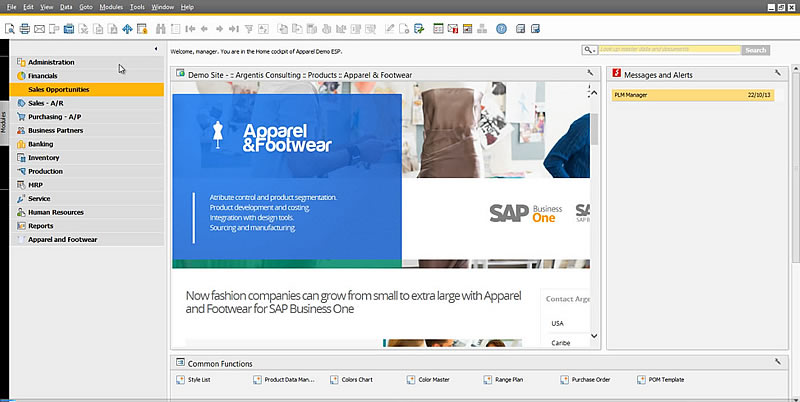This screenshot has height=402, width=800.
Task: Open the Purchase Order common function
Action: pos(590,380)
